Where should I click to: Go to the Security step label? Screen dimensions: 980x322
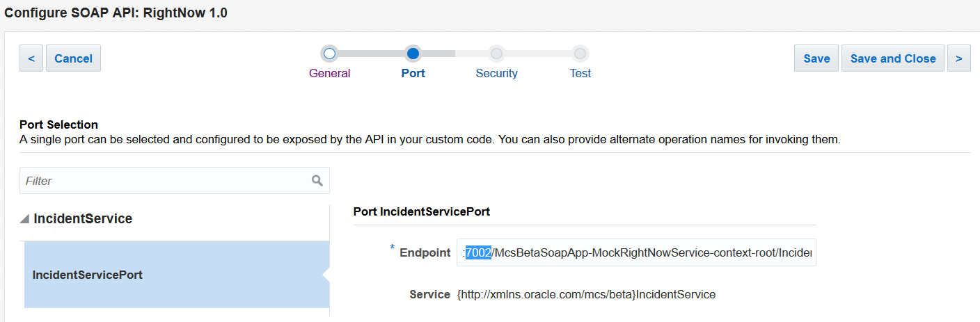point(496,73)
